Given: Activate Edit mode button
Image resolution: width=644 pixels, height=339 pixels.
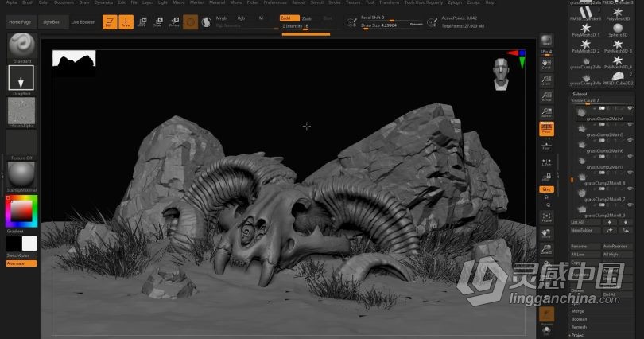Looking at the screenshot, I should 110,22.
